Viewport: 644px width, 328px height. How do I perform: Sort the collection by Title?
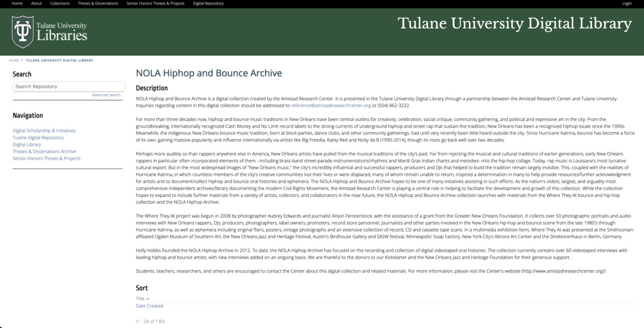(139, 298)
